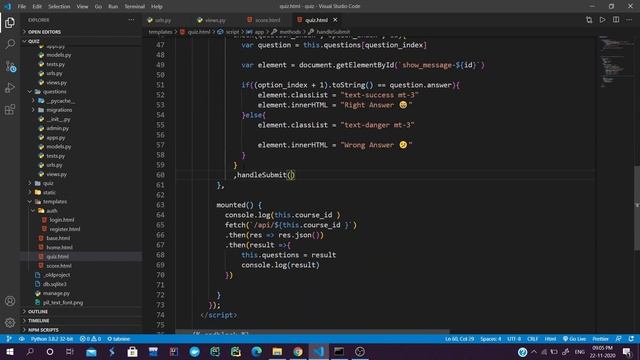Click the feedback icon in status bar
Viewport: 640px width, 360px height.
click(x=619, y=339)
